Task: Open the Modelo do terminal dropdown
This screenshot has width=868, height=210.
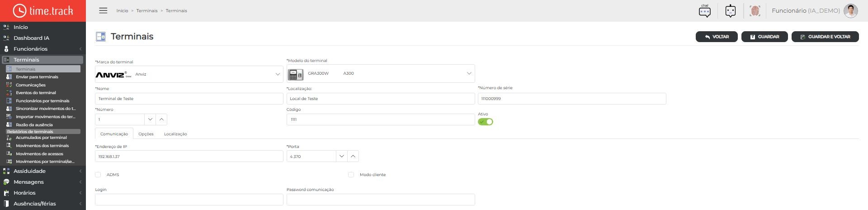Action: (x=381, y=73)
